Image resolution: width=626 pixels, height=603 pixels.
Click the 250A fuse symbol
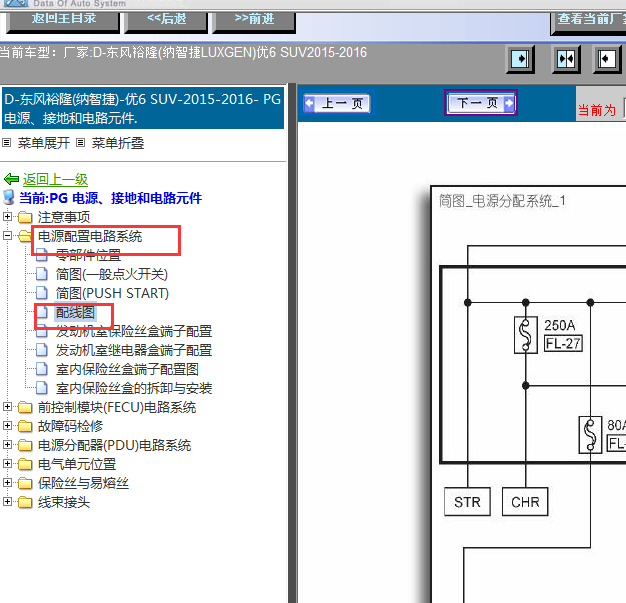pos(526,335)
